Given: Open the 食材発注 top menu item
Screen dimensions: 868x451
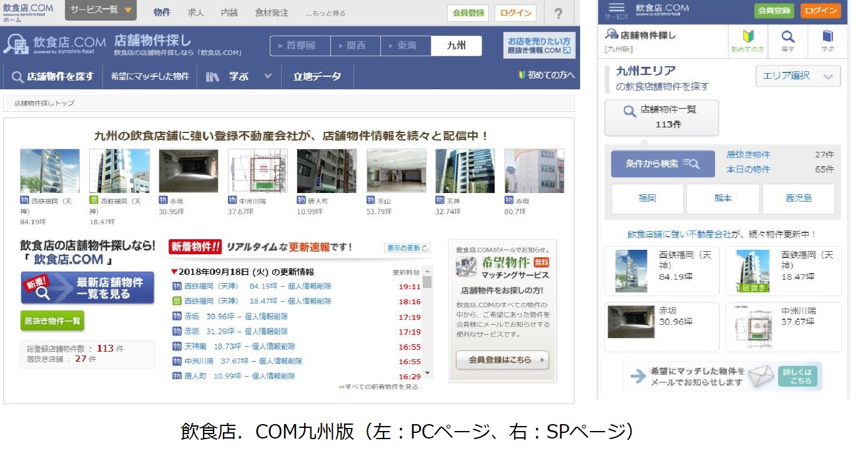Looking at the screenshot, I should pyautogui.click(x=272, y=12).
